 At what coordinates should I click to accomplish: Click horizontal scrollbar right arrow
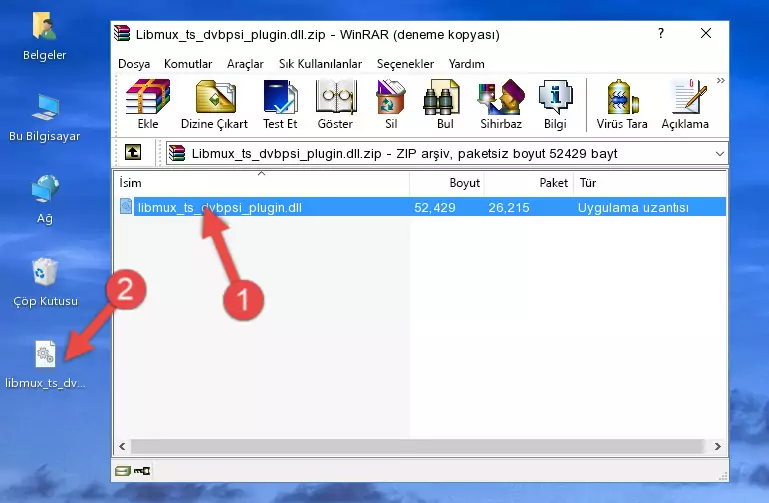[718, 446]
